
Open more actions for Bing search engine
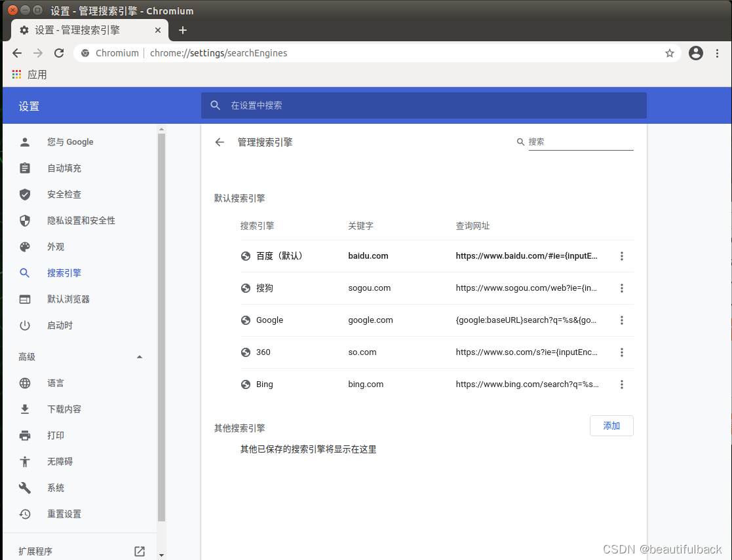(621, 384)
